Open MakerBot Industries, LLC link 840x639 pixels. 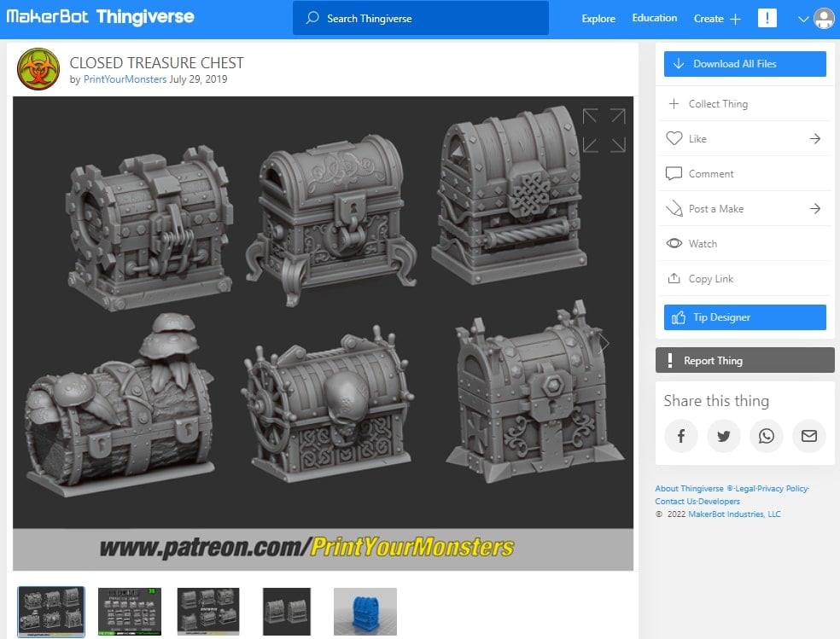[734, 514]
